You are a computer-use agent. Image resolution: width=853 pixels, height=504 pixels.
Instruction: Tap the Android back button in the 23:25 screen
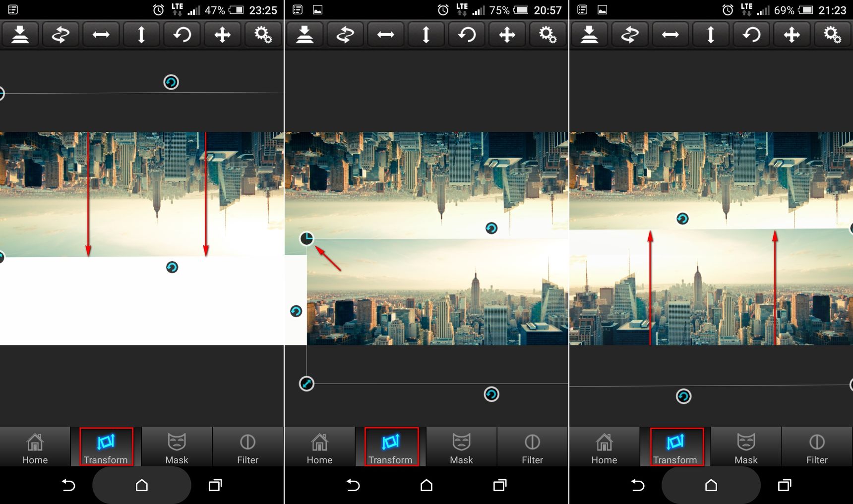(x=68, y=485)
